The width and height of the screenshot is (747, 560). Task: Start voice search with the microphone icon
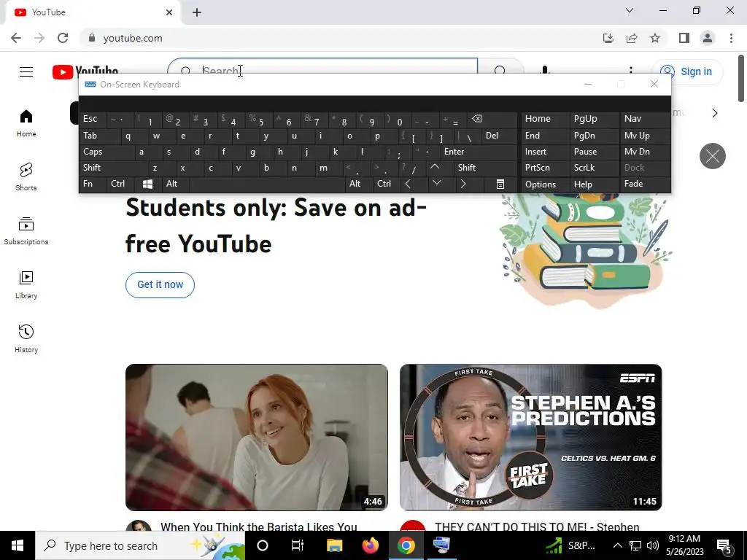tap(545, 71)
